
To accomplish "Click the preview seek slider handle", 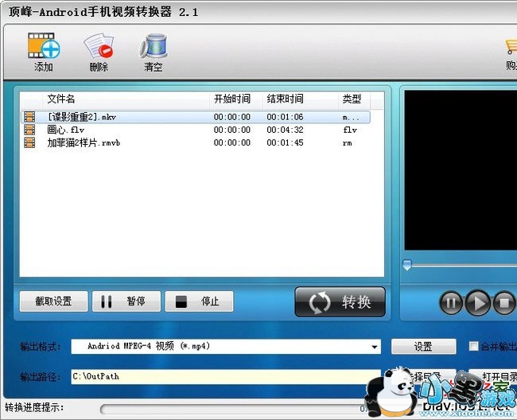I will point(407,265).
